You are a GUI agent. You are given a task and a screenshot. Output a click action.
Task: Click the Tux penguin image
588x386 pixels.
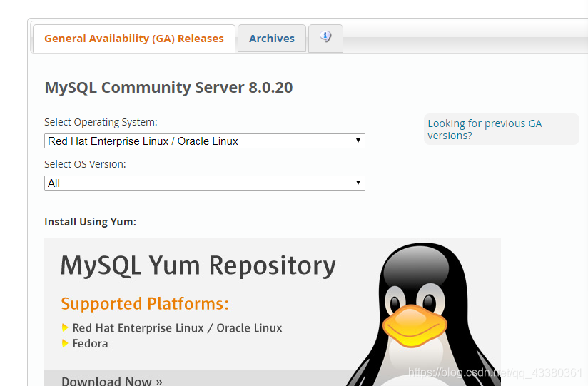424,315
